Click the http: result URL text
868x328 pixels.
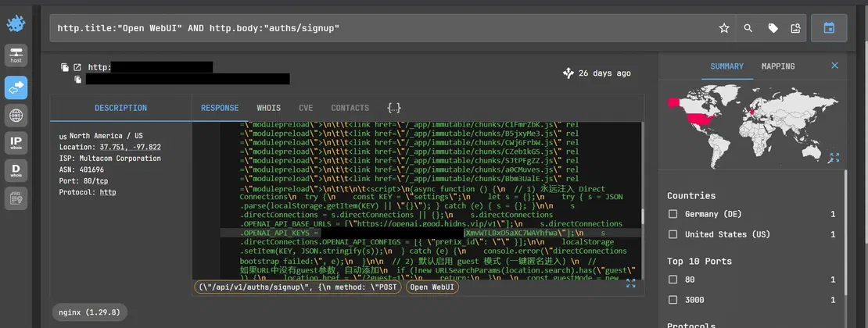tap(99, 67)
